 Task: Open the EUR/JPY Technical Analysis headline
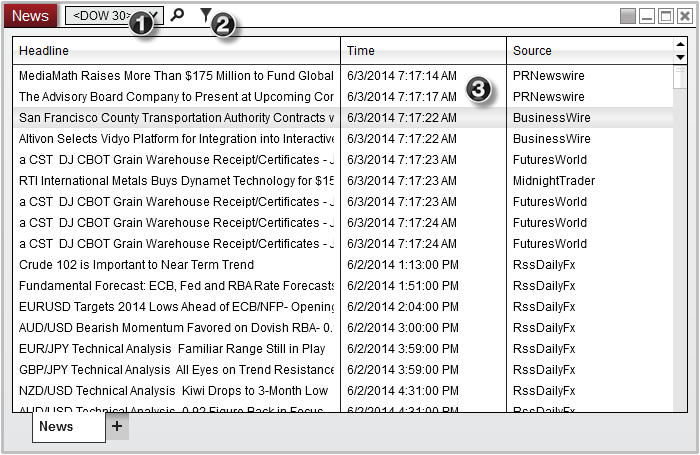(176, 349)
